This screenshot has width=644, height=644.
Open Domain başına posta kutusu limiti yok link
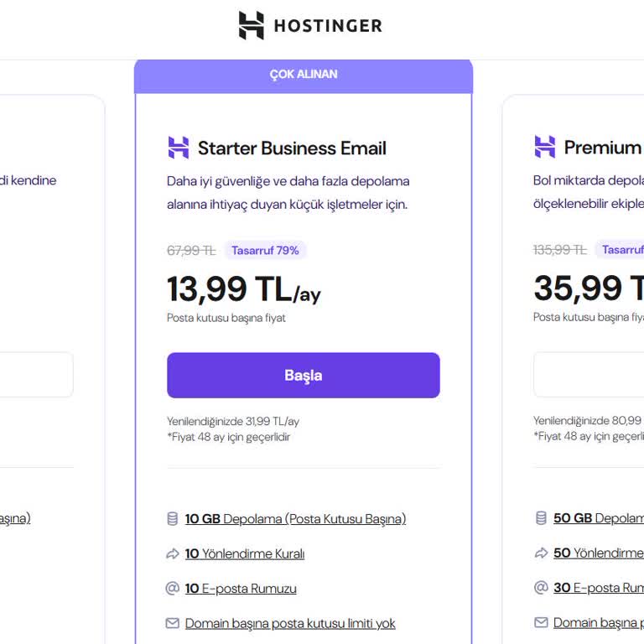pos(290,623)
